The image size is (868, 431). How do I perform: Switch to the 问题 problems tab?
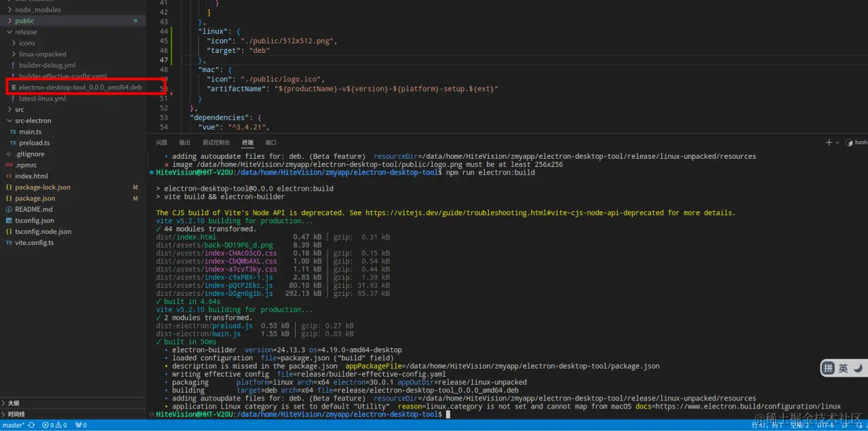coord(161,143)
